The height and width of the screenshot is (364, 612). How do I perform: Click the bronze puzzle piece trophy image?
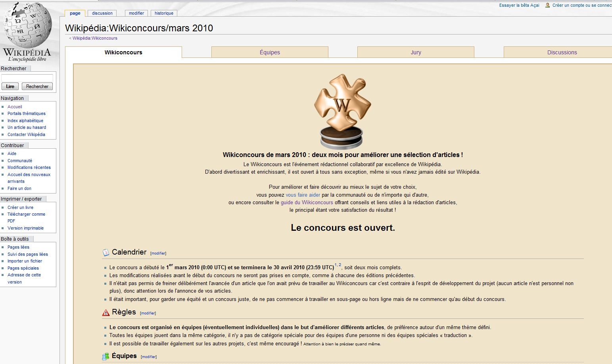point(342,111)
